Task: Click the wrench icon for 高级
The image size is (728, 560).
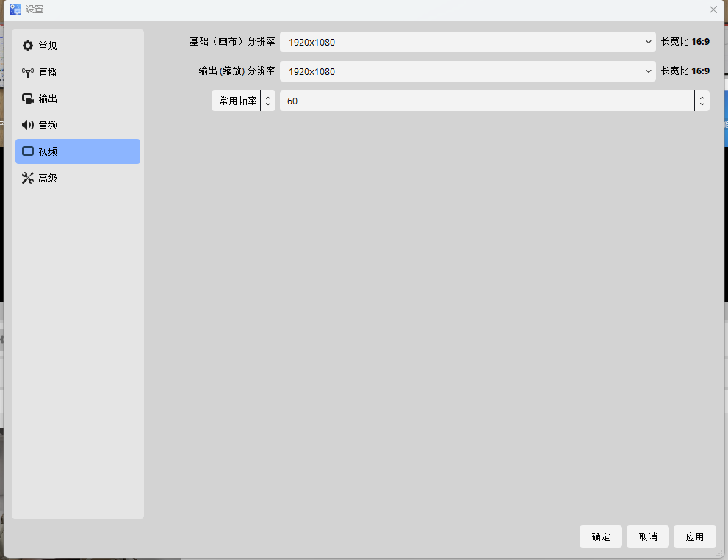Action: tap(28, 178)
